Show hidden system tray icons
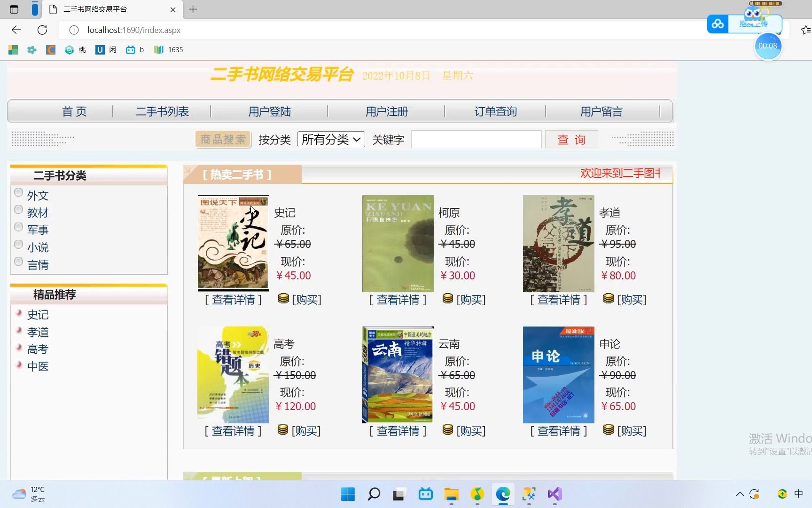This screenshot has height=508, width=812. tap(740, 494)
